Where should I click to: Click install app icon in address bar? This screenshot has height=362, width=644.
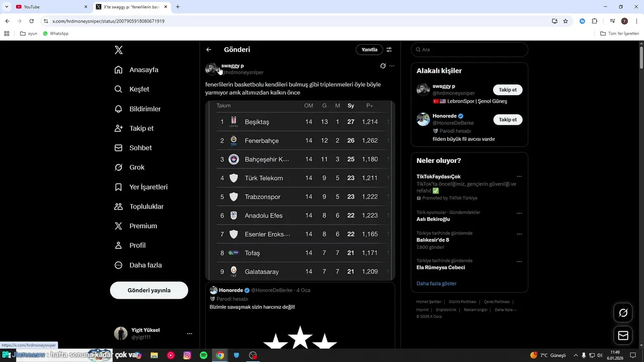pyautogui.click(x=554, y=21)
